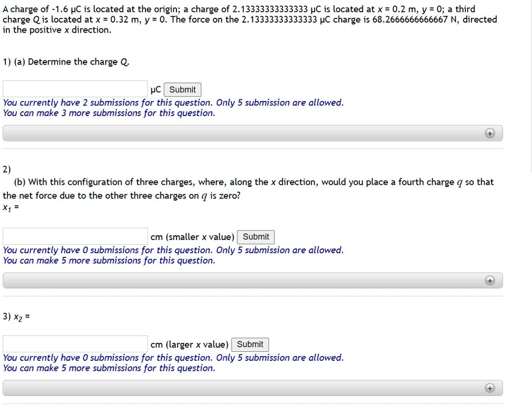Screen dimensions: 532x406
Task: Click the larger x value answer box
Action: click(x=75, y=342)
